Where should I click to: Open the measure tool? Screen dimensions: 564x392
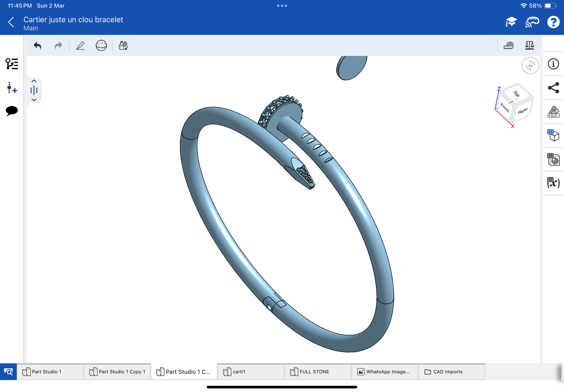tap(508, 46)
